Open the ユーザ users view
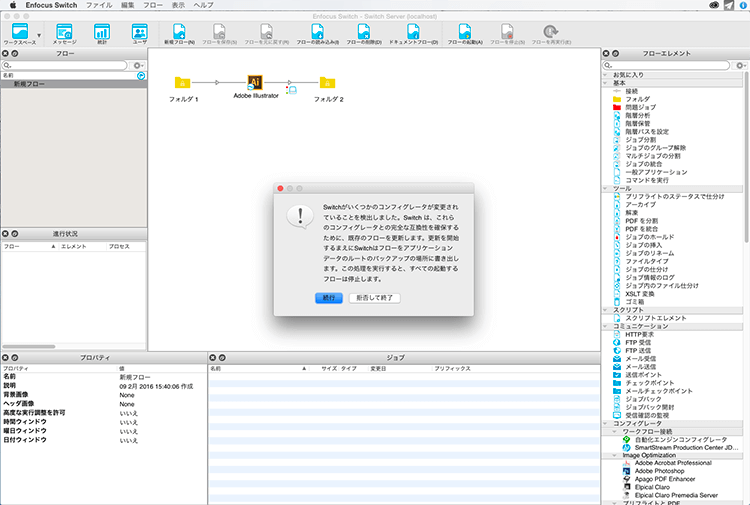750x505 pixels. (140, 33)
